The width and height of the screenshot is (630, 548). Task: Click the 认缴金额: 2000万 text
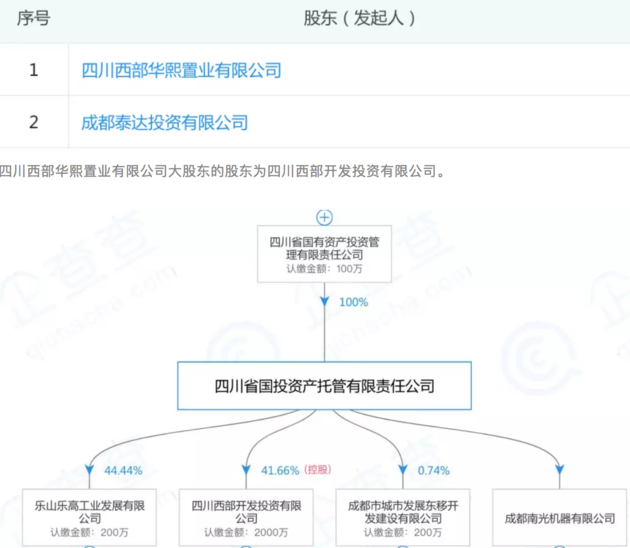(x=246, y=532)
